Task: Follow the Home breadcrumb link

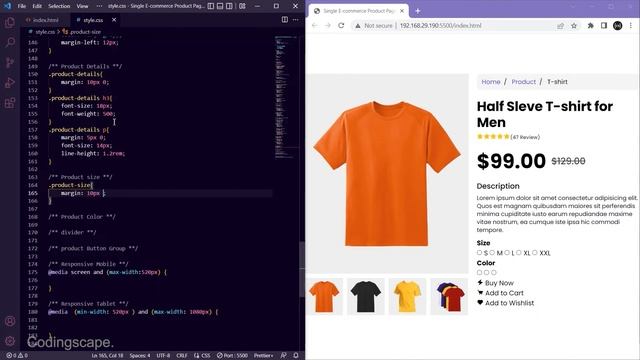Action: click(491, 82)
